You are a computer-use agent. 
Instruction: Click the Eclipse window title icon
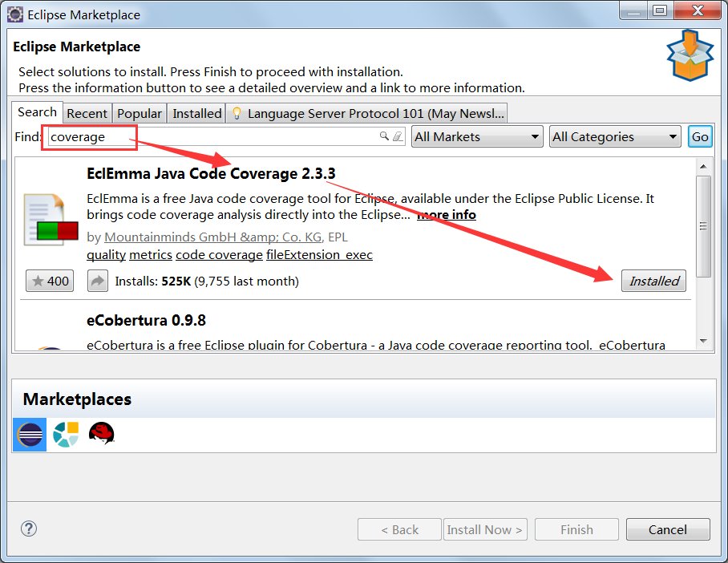coord(15,14)
